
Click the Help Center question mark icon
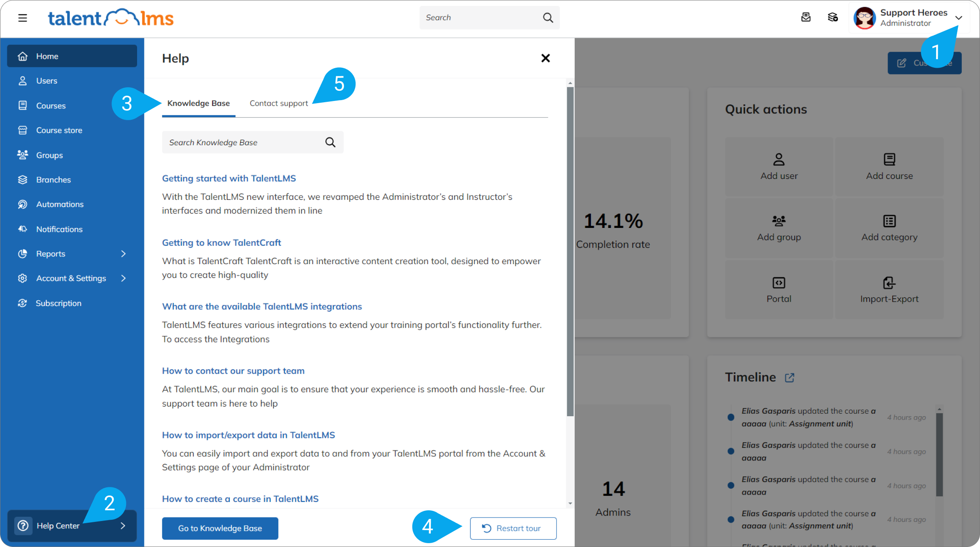[23, 526]
